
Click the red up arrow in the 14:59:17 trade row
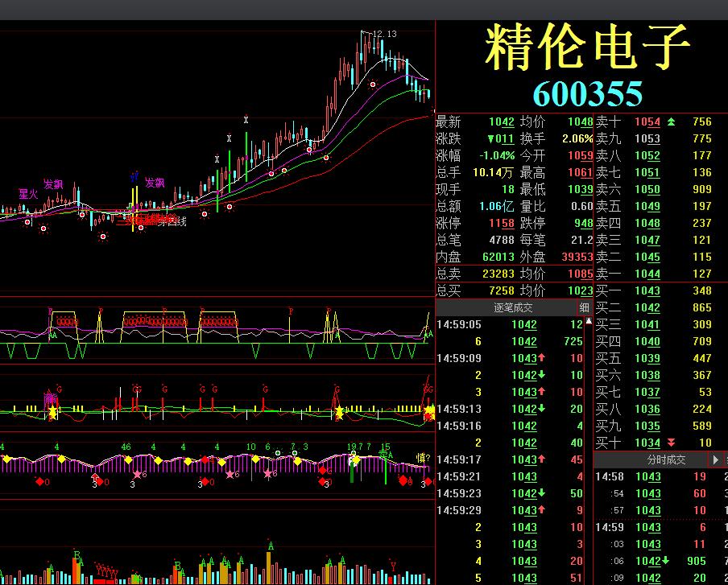(541, 459)
